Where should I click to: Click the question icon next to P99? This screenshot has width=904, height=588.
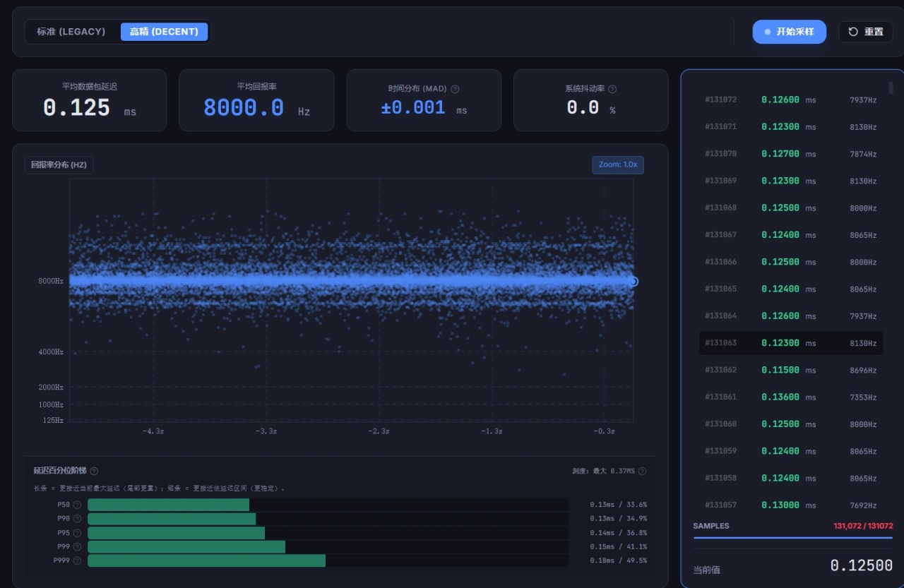pyautogui.click(x=77, y=546)
